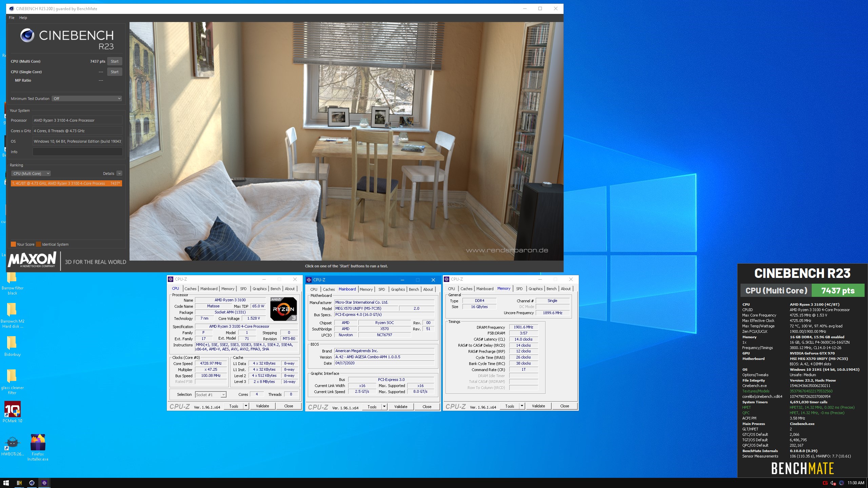Open Tools arrow in Memory CPU-Z window

pyautogui.click(x=522, y=406)
